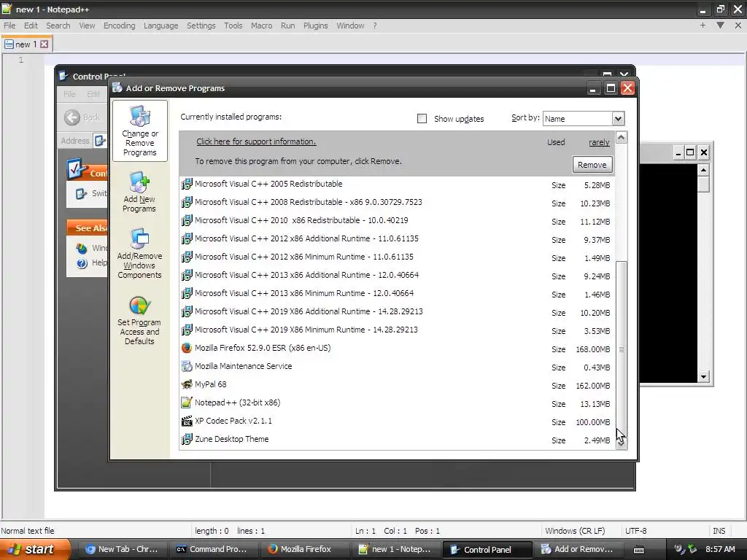Click the MyPal 68 program icon

tap(187, 384)
